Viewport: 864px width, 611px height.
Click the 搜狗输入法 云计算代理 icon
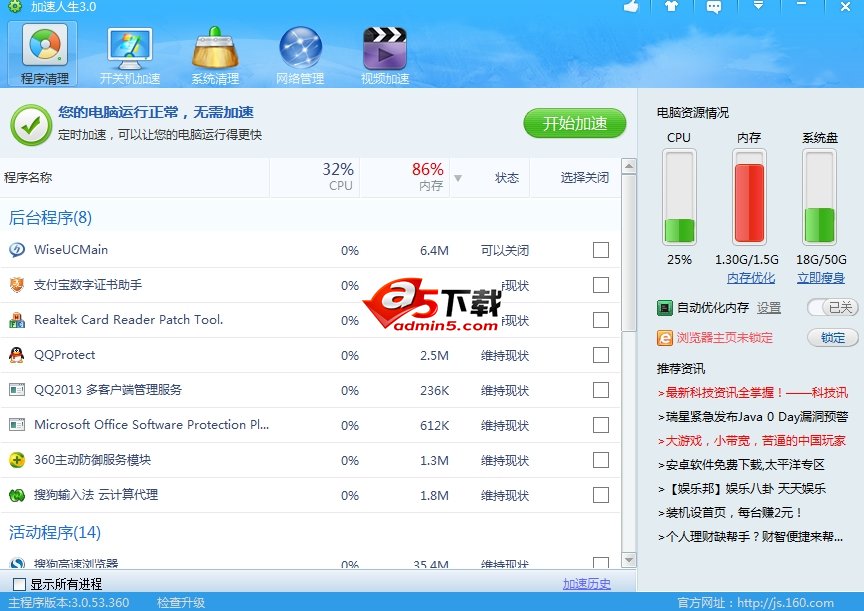tap(17, 495)
